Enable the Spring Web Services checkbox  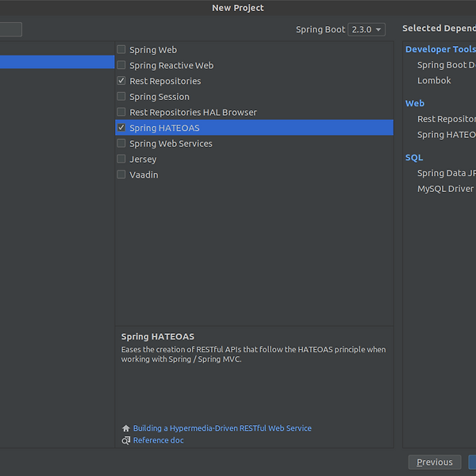tap(121, 144)
